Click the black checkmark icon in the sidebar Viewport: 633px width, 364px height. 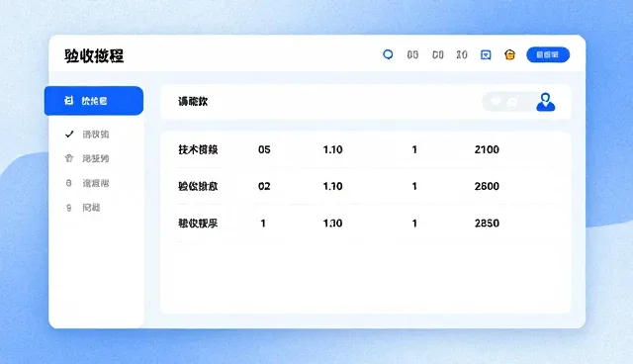69,134
